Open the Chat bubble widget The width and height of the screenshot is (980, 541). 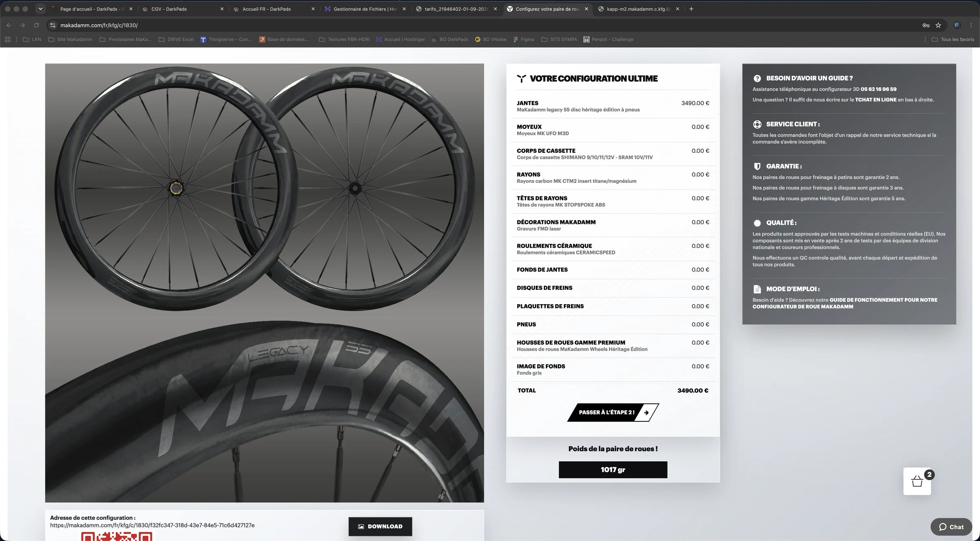coord(951,527)
